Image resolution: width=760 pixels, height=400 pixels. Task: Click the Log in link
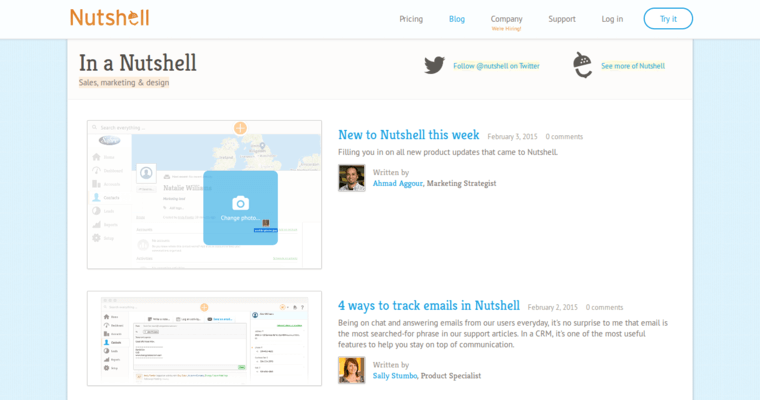612,19
